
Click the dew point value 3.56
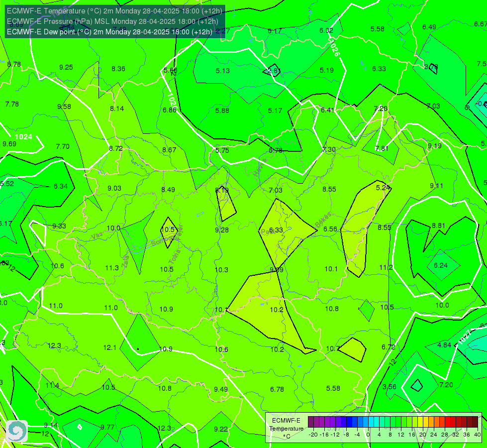coord(390,387)
